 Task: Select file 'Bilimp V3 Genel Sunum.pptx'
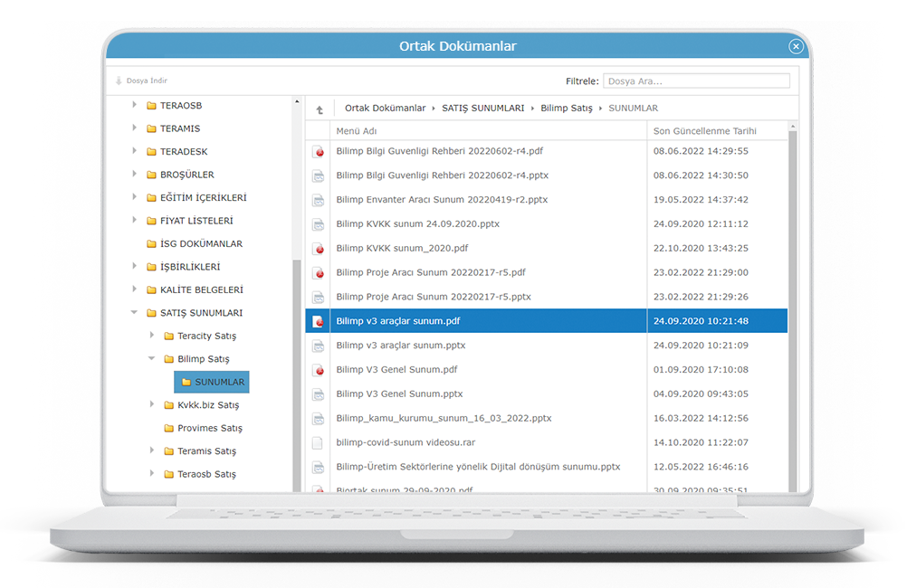399,394
